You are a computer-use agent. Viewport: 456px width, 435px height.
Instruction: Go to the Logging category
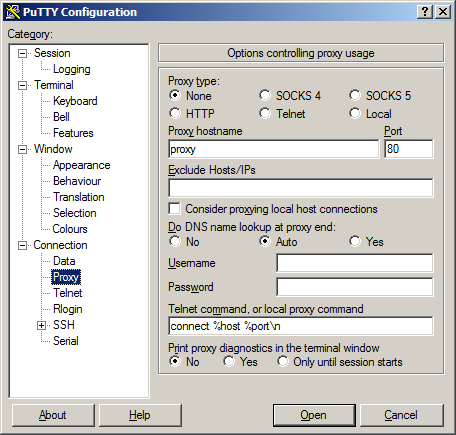pyautogui.click(x=72, y=69)
